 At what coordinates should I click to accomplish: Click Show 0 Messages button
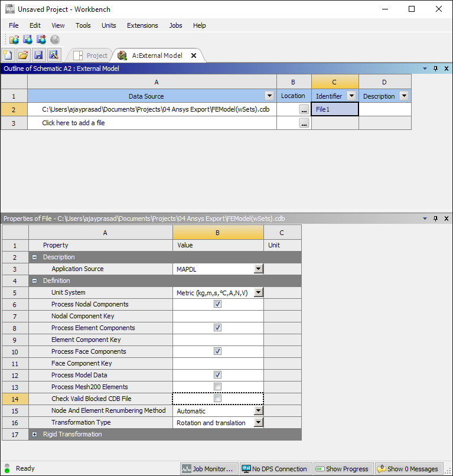[x=409, y=469]
